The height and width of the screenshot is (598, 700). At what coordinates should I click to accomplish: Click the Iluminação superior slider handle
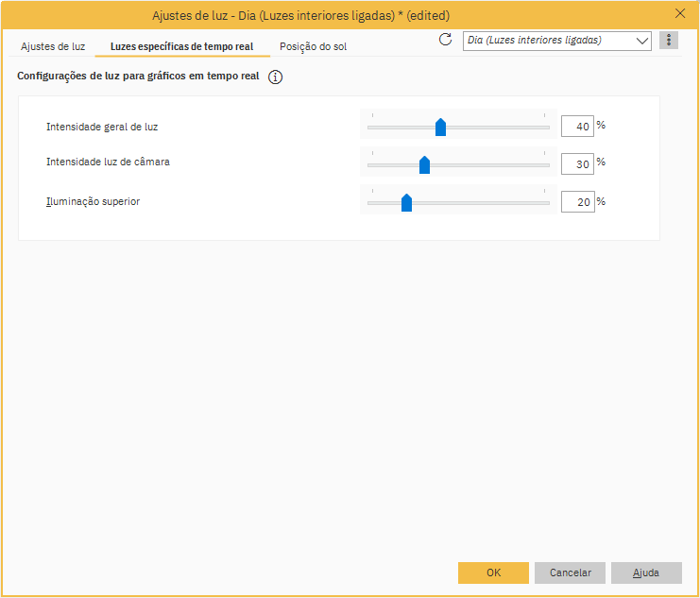406,202
